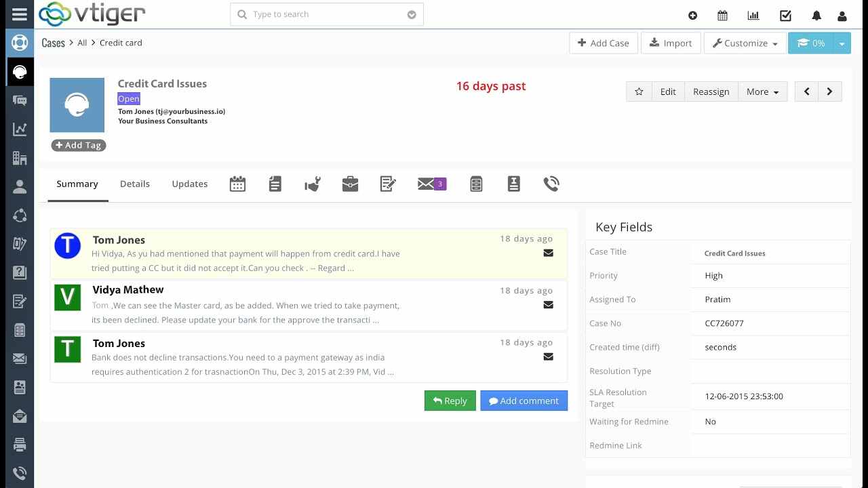The height and width of the screenshot is (488, 868).
Task: Click the Add Case button
Action: (604, 43)
